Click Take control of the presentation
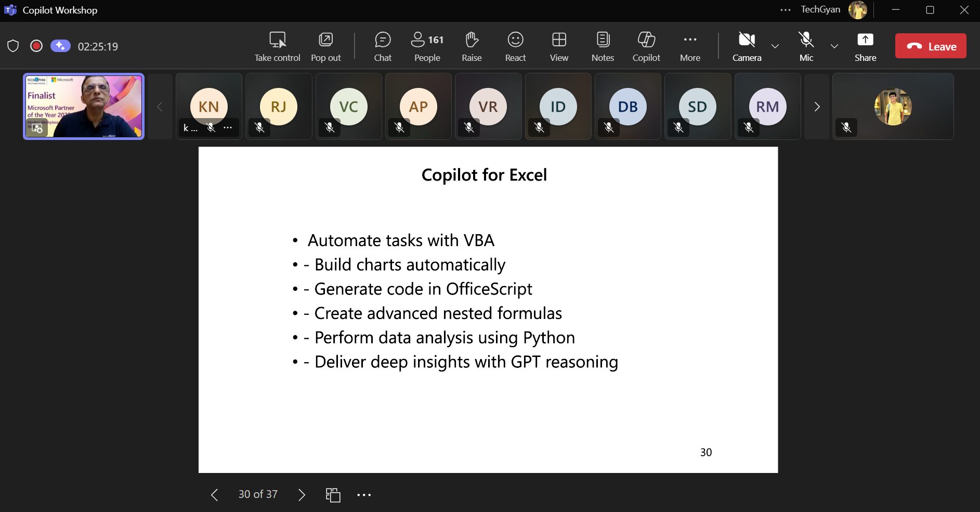Image resolution: width=980 pixels, height=512 pixels. pos(277,46)
